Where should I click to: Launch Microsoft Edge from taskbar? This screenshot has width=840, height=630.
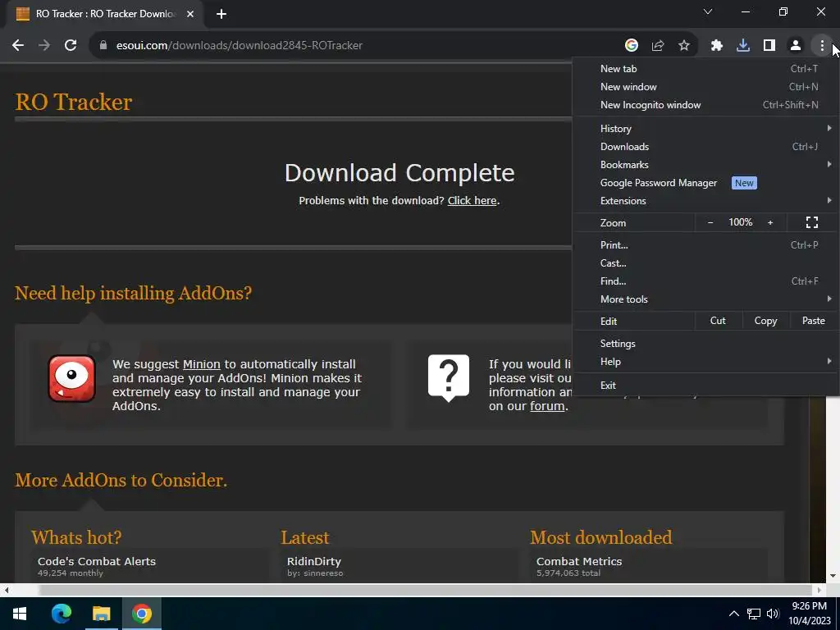[61, 614]
